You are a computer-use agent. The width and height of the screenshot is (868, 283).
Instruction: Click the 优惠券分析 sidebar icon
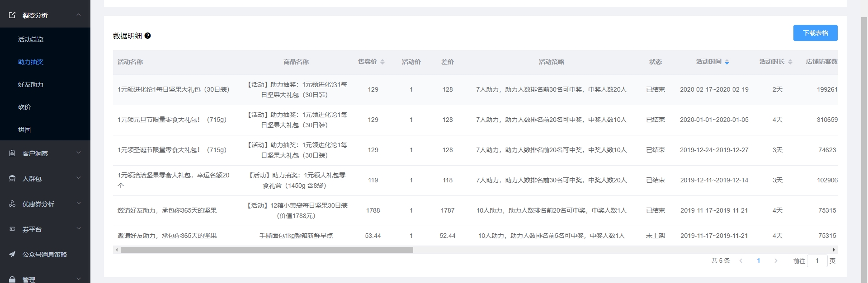(x=12, y=204)
